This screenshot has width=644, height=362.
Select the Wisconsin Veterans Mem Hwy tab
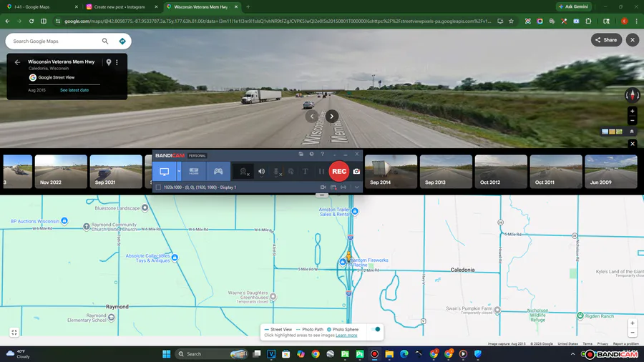pyautogui.click(x=202, y=7)
